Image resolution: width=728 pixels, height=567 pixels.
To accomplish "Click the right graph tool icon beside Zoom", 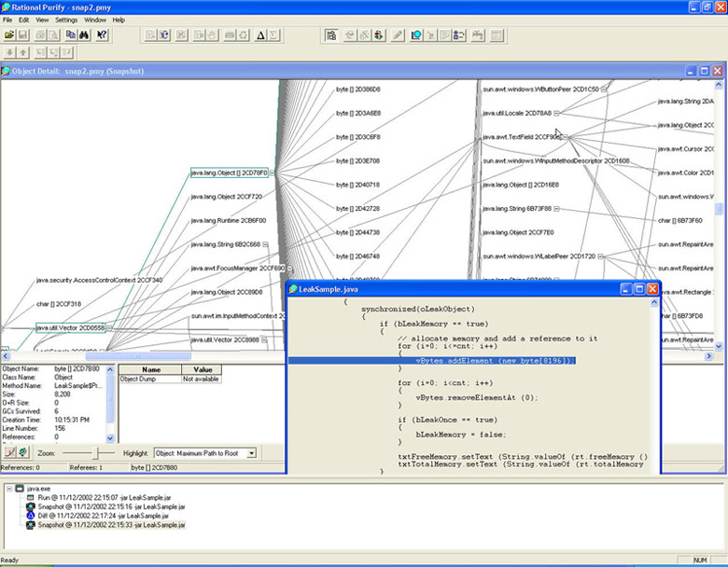I will 23,453.
